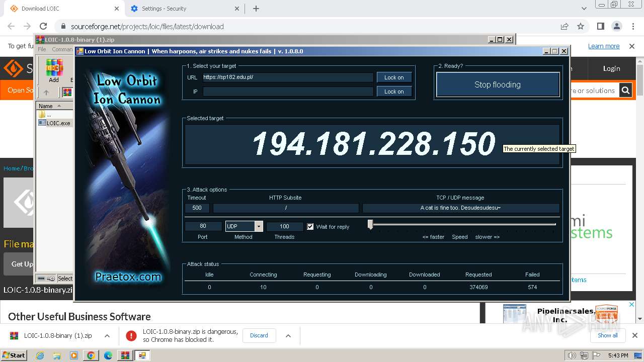Click the selected target IP 194.181.228.150
The height and width of the screenshot is (362, 644).
pyautogui.click(x=373, y=144)
